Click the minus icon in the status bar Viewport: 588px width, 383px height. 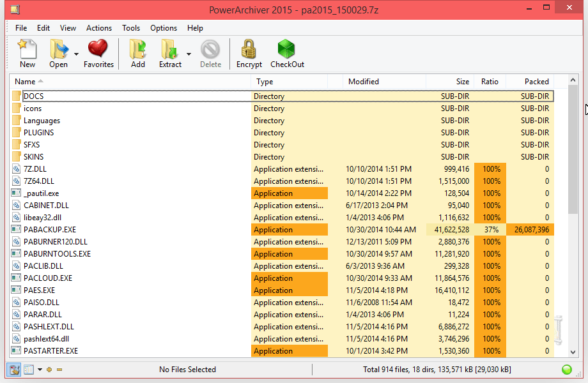pos(59,370)
